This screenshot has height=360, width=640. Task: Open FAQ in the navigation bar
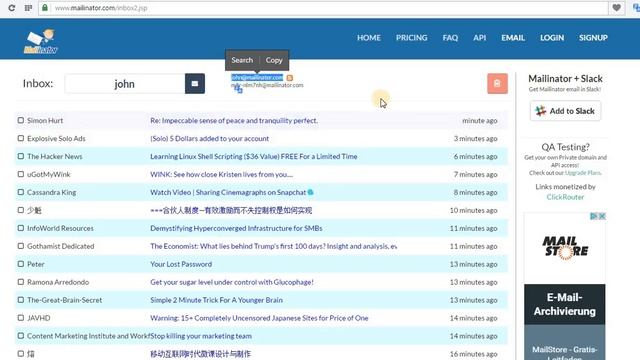click(450, 38)
